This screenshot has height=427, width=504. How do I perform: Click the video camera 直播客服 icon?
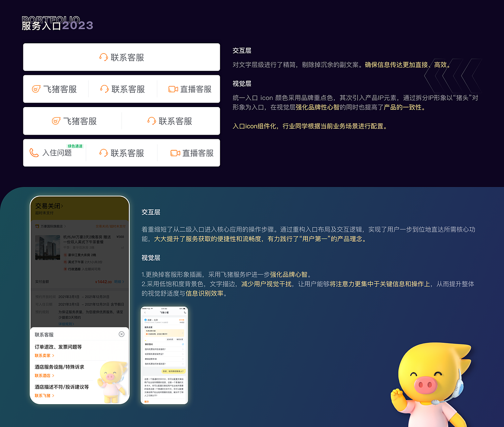tap(172, 89)
